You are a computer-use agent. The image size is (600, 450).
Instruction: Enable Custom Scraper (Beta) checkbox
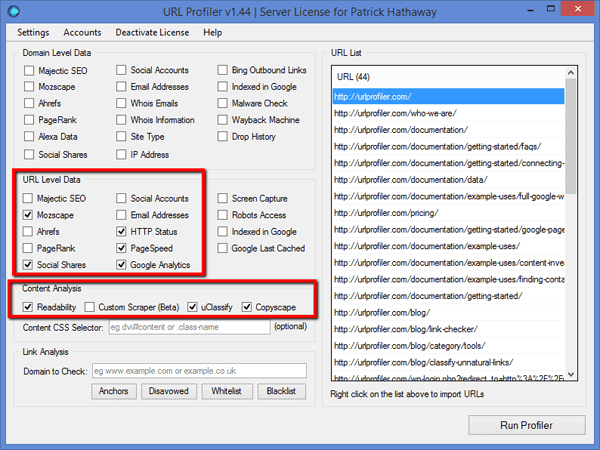[90, 307]
